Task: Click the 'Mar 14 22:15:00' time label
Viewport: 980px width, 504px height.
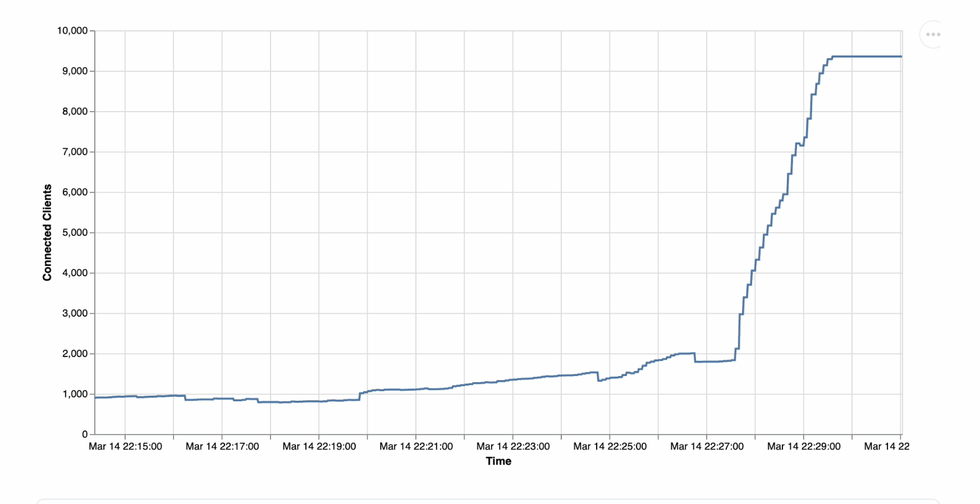Action: coord(125,446)
